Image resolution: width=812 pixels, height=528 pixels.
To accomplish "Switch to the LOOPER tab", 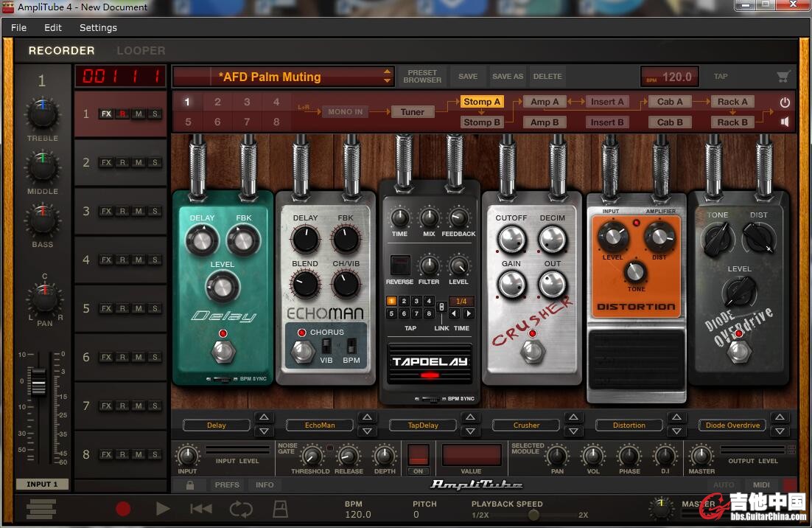I will pos(141,51).
